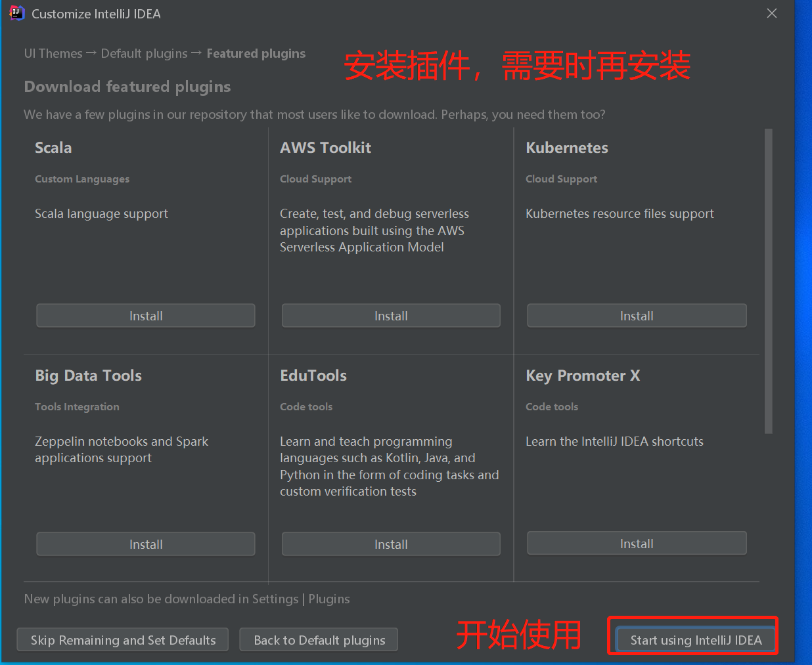The image size is (812, 665).
Task: Click Tools Integration category label
Action: 77,407
